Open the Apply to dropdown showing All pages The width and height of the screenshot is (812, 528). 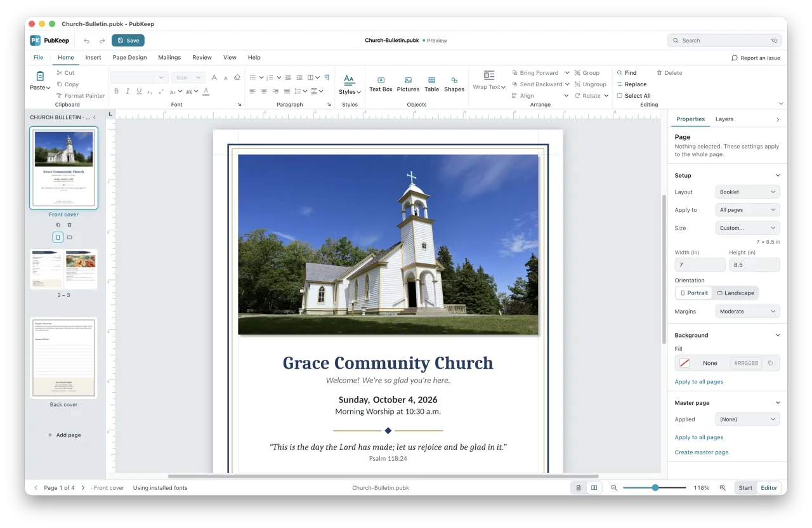(x=747, y=209)
